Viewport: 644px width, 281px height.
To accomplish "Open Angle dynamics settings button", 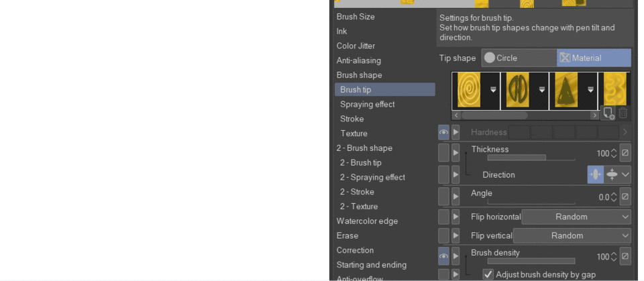I will (x=625, y=196).
